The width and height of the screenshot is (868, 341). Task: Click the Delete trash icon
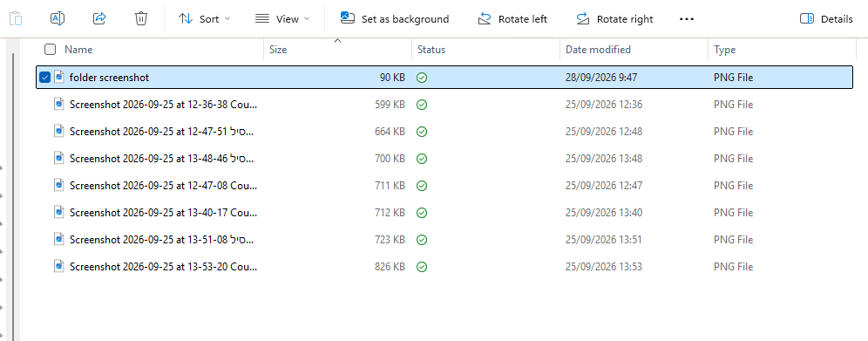[x=141, y=19]
